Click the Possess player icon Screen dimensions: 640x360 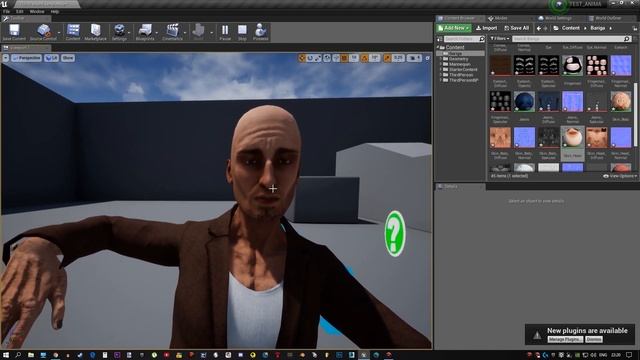(x=260, y=31)
